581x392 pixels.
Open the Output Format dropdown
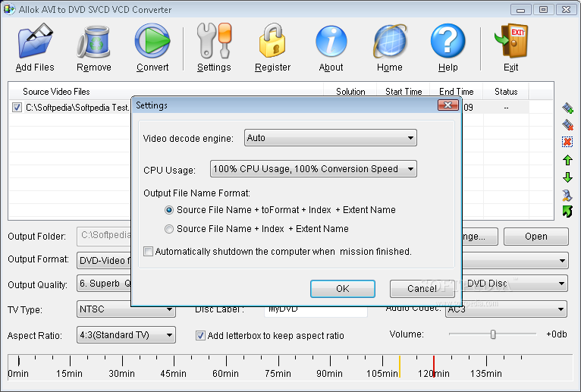(104, 261)
